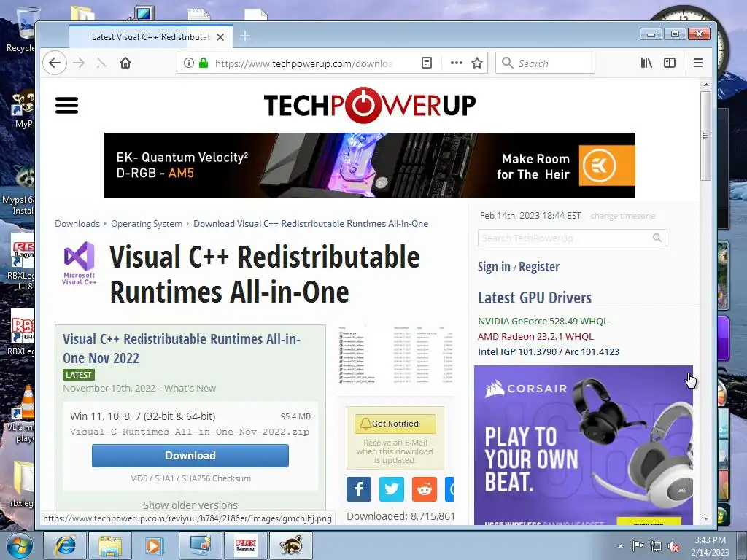Viewport: 747px width, 560px height.
Task: Open Download Visual C++ Redistributable breadcrumb link
Action: pyautogui.click(x=311, y=224)
